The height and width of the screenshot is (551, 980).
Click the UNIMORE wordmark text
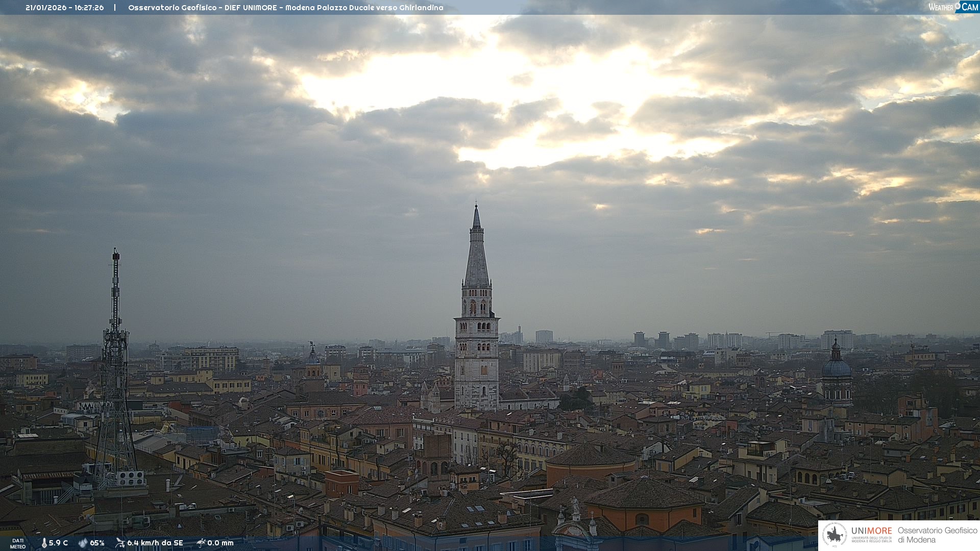tap(871, 531)
